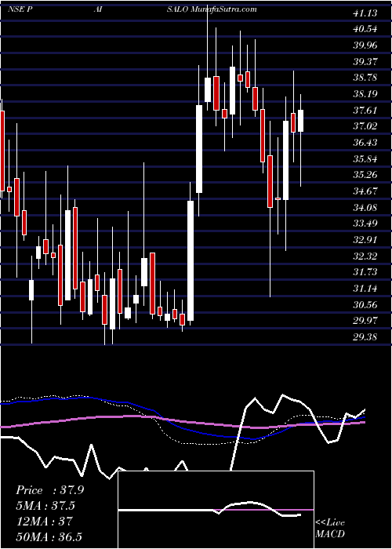Select the 38.19 price axis label
392x549 pixels.
[365, 94]
